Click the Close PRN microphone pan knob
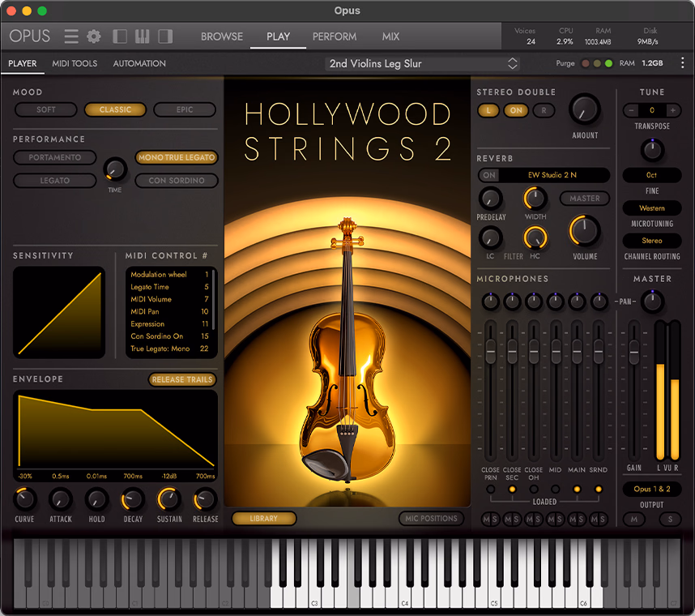 pyautogui.click(x=491, y=302)
